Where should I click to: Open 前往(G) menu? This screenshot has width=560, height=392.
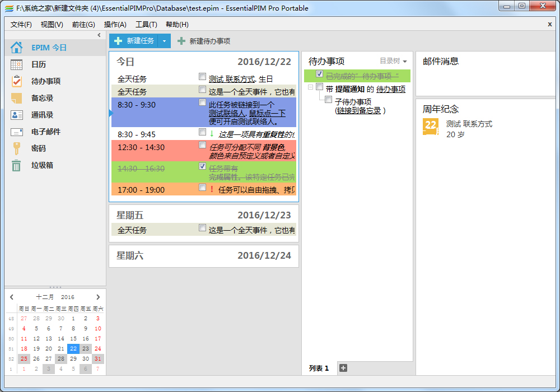(x=83, y=24)
